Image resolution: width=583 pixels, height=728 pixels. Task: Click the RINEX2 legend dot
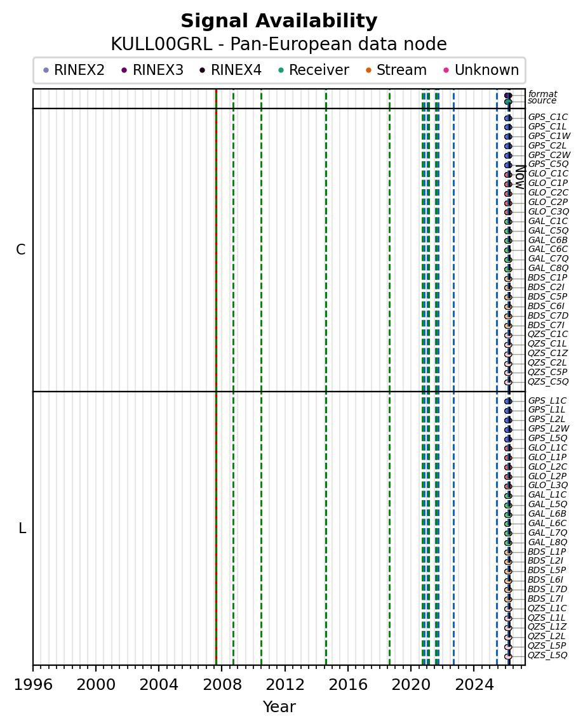click(46, 70)
